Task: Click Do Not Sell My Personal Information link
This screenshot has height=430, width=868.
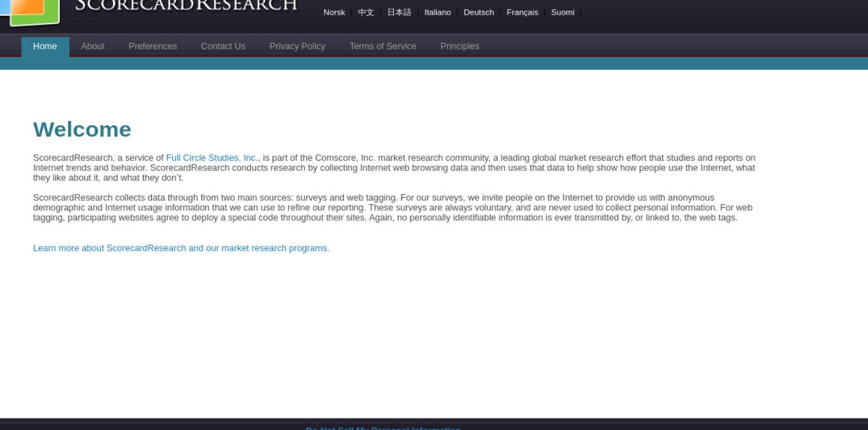Action: pos(383,428)
